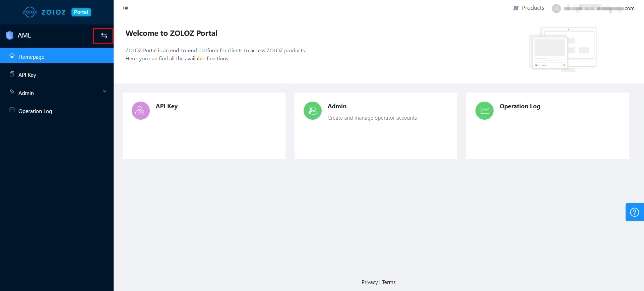Image resolution: width=644 pixels, height=291 pixels.
Task: Open the account email dropdown
Action: [599, 8]
